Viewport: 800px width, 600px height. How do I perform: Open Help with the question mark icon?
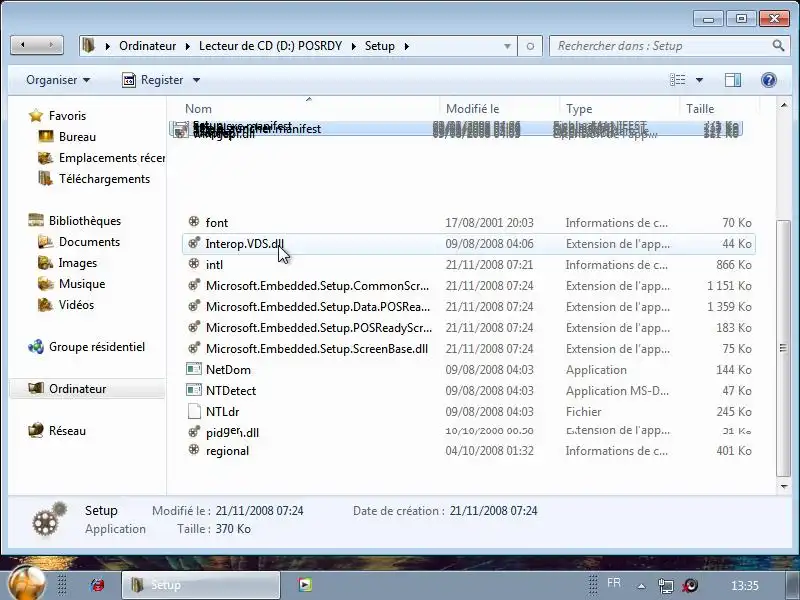[768, 80]
